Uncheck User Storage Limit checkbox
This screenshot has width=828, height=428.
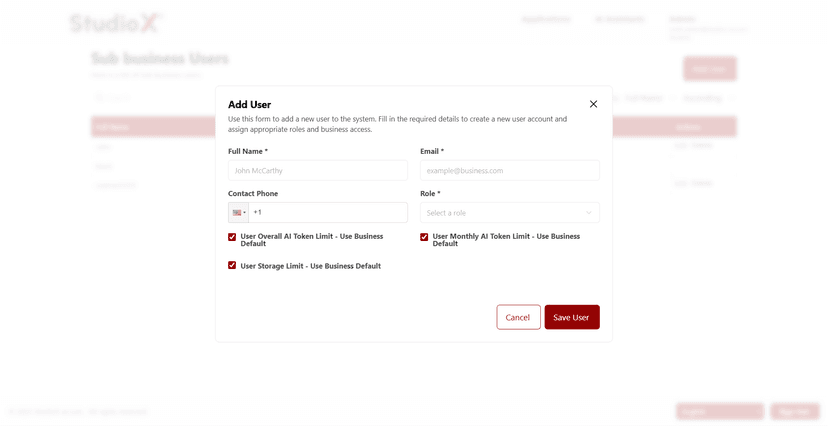point(232,265)
